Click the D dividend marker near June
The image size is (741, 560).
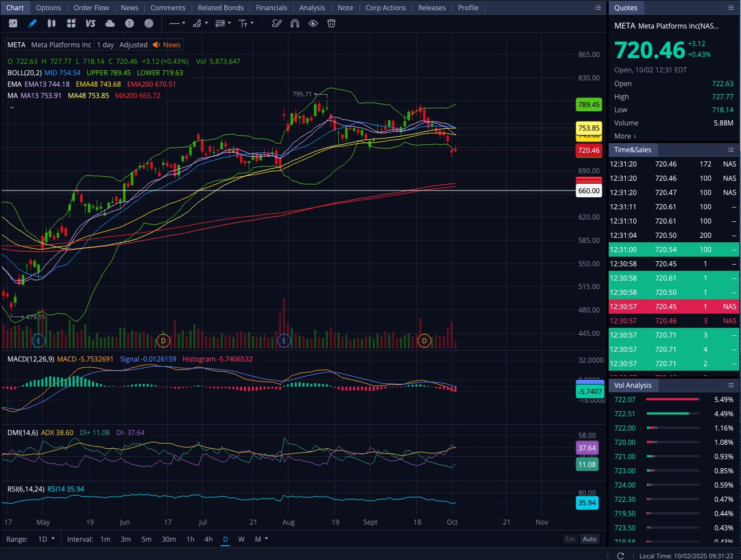pyautogui.click(x=163, y=341)
